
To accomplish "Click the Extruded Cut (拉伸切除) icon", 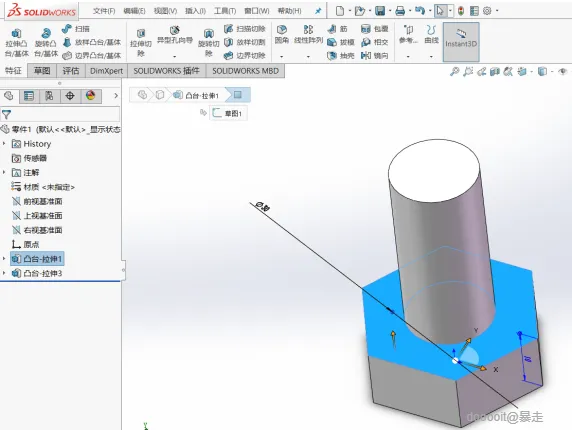I will click(141, 42).
